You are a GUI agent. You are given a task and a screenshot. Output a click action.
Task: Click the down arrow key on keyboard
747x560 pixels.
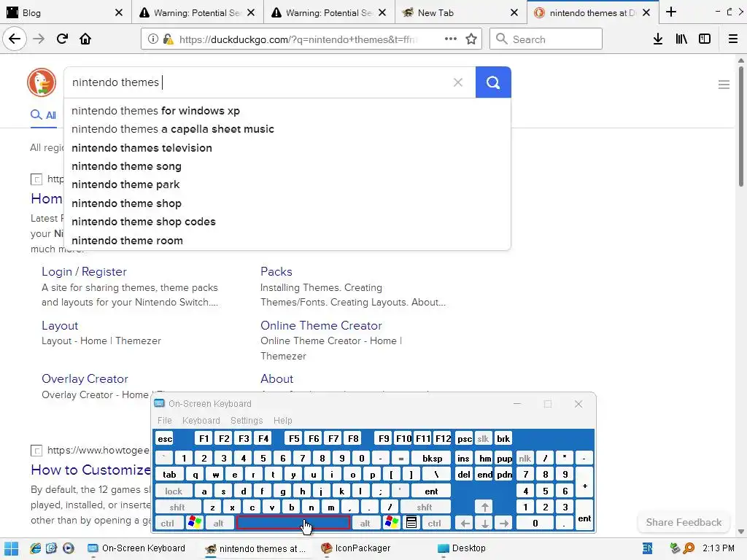point(484,524)
